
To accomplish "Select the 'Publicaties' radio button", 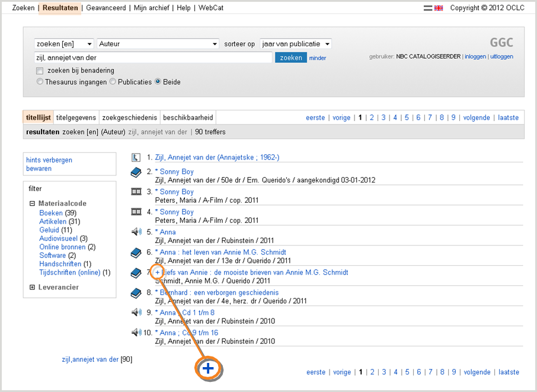I will (113, 82).
